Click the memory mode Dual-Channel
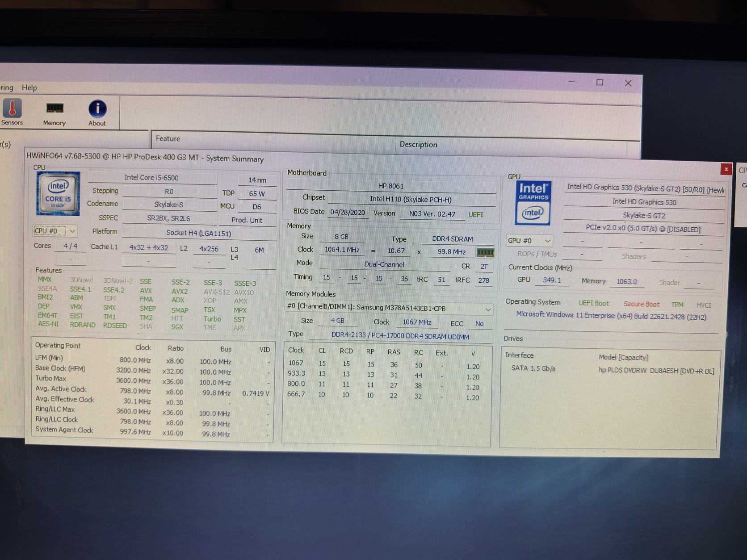The height and width of the screenshot is (560, 747). [x=384, y=264]
